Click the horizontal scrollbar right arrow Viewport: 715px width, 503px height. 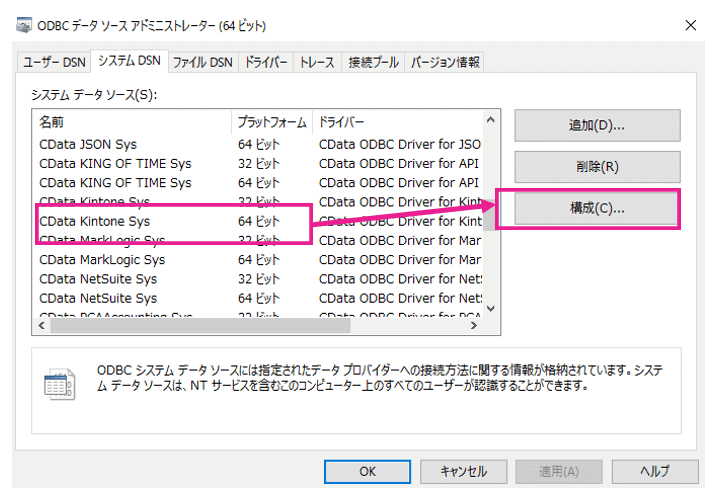coord(474,326)
